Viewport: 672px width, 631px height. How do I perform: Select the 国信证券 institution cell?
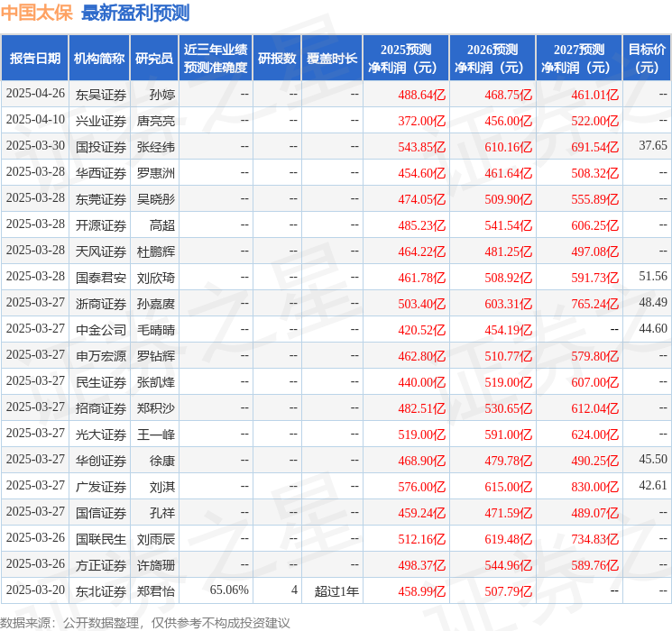pos(101,513)
